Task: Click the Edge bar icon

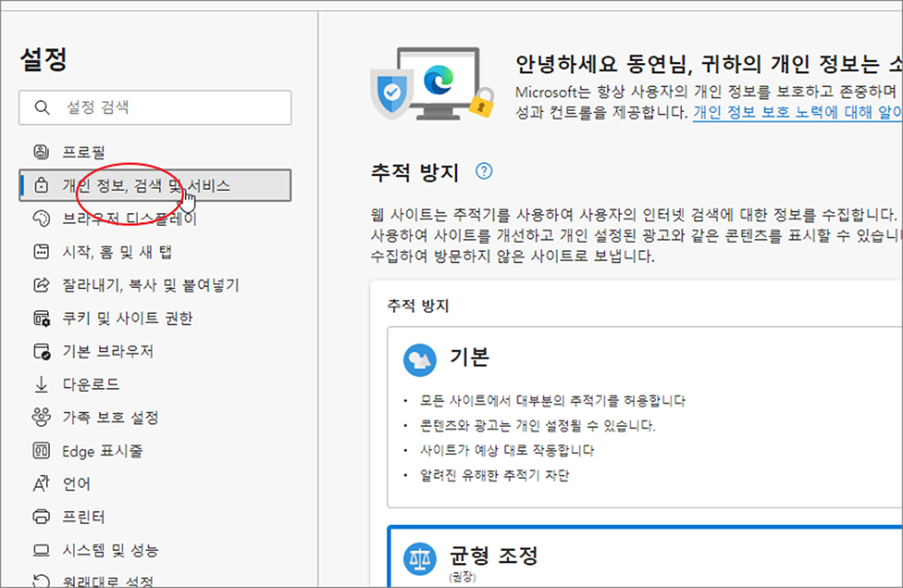Action: (x=41, y=451)
